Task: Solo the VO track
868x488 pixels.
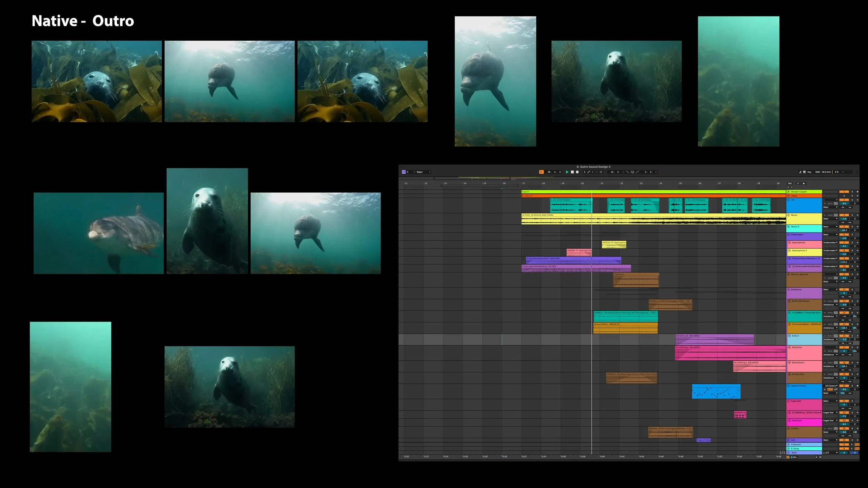Action: tap(852, 200)
